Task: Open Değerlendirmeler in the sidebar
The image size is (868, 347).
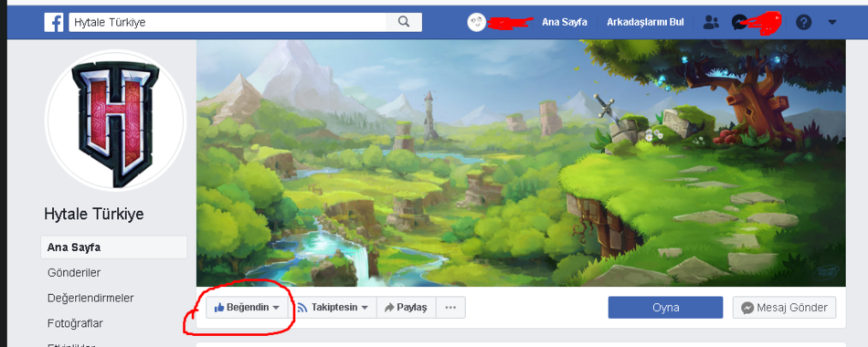Action: (x=90, y=299)
